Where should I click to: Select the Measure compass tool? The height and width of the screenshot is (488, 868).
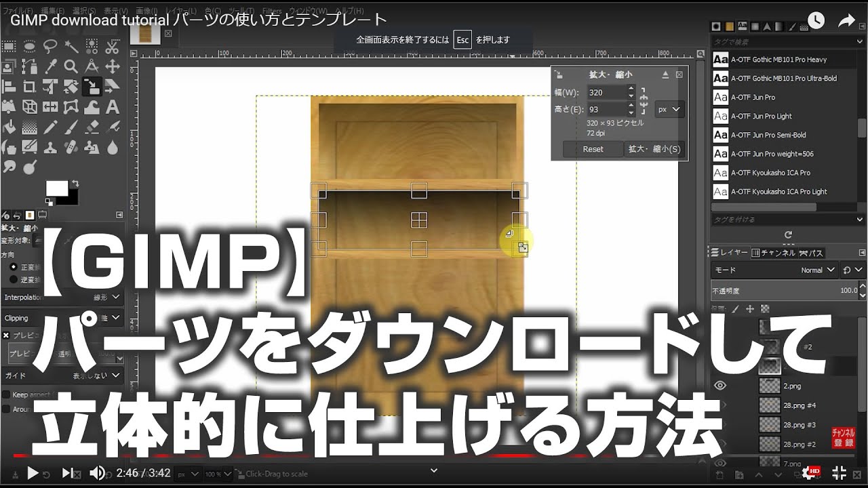[x=92, y=66]
